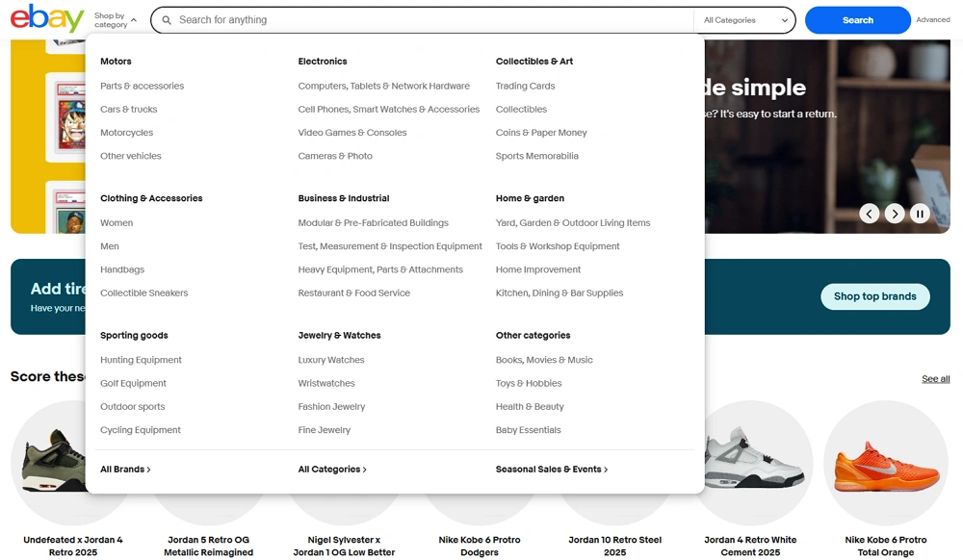The width and height of the screenshot is (963, 560).
Task: Collapse the Shop by category menu
Action: 115,20
